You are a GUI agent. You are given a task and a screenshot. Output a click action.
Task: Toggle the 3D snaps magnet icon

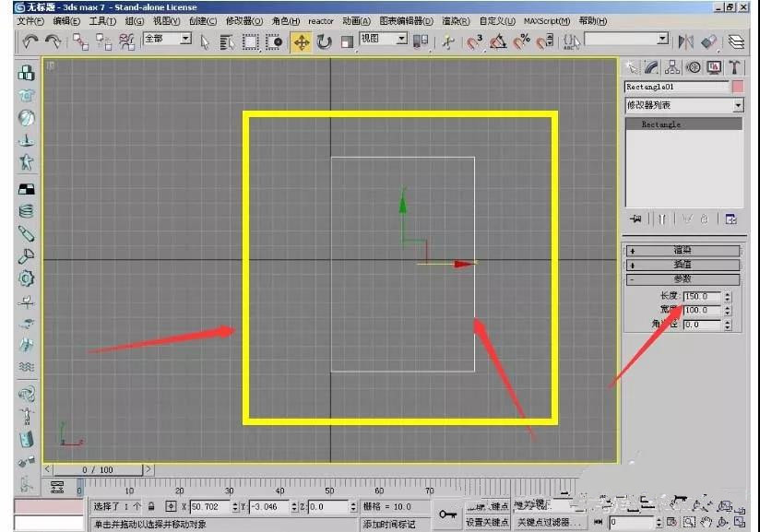coord(474,42)
